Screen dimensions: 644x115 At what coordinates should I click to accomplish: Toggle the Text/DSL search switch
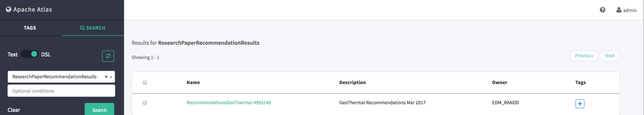coord(30,54)
